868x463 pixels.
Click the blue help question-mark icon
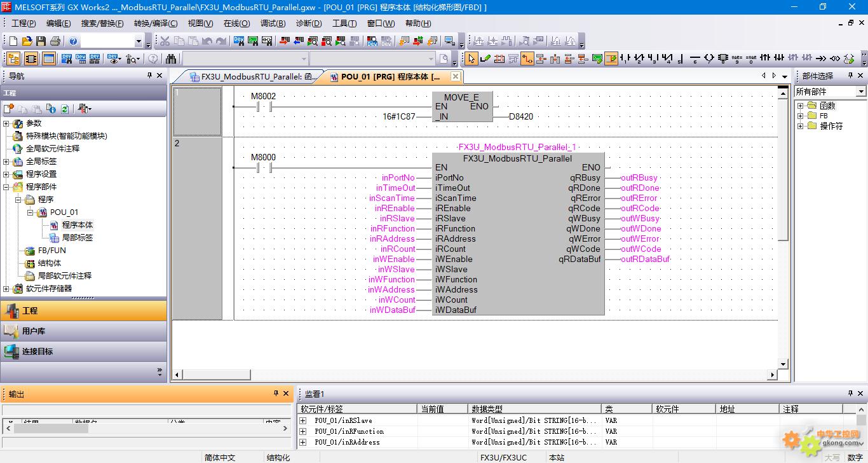[x=73, y=41]
